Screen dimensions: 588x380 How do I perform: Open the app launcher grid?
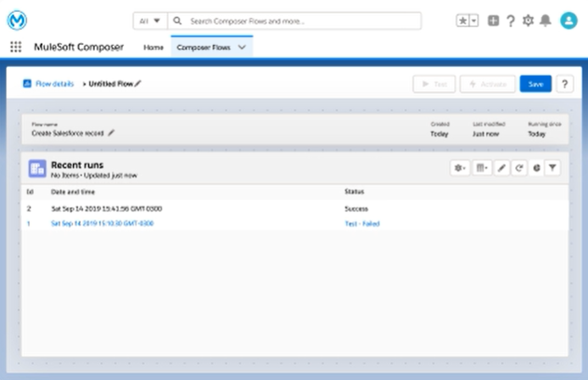[x=16, y=47]
